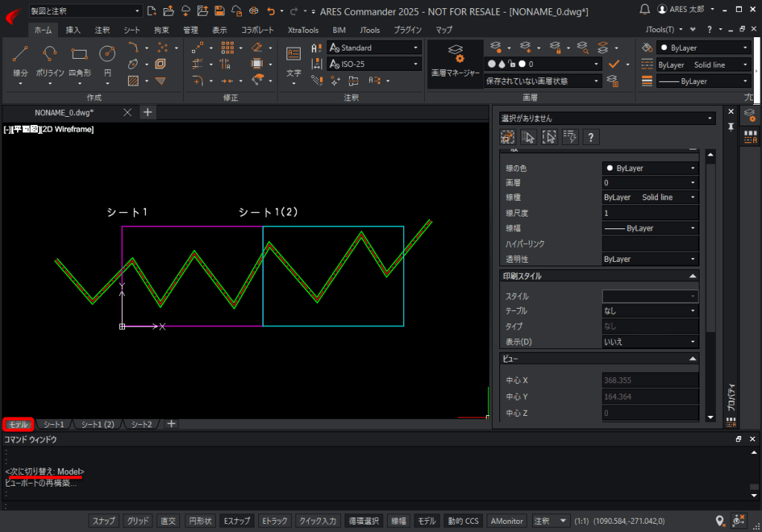Click the Print icon in quick toolbar

254,10
